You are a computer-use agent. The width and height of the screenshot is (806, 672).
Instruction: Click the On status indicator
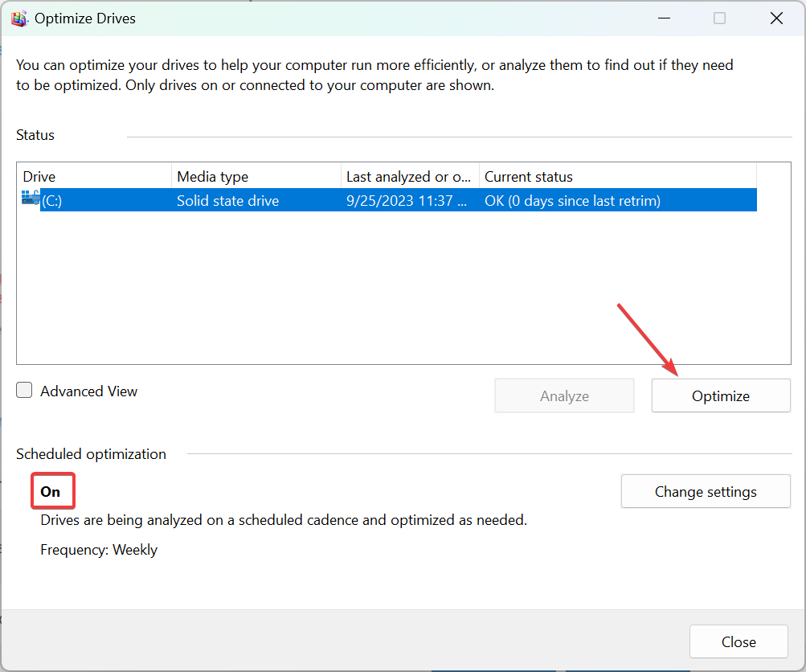(x=52, y=490)
